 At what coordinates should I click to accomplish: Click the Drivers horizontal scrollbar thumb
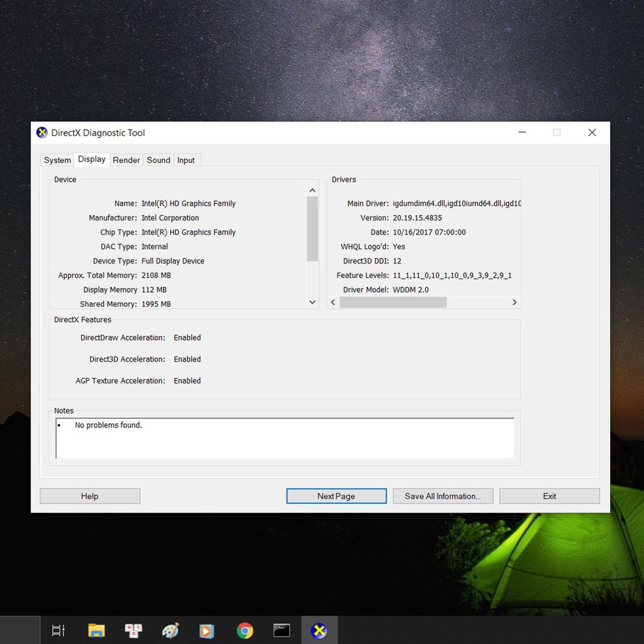[x=393, y=303]
